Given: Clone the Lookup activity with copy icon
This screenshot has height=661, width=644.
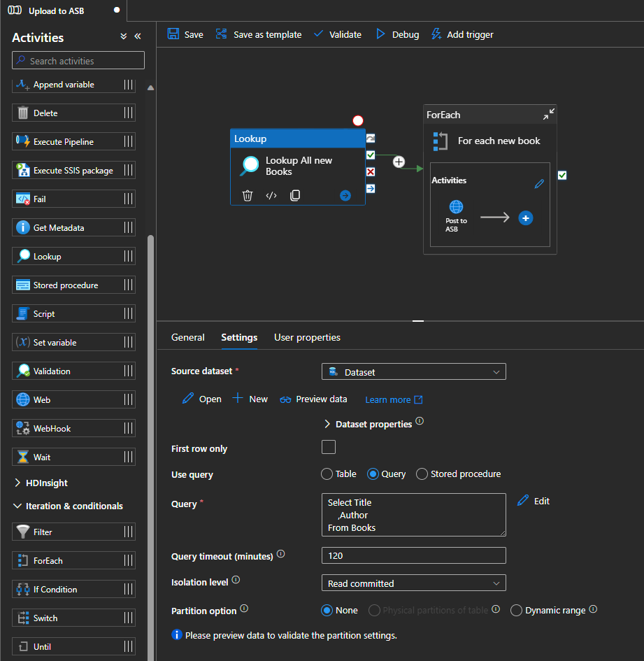Looking at the screenshot, I should coord(295,196).
